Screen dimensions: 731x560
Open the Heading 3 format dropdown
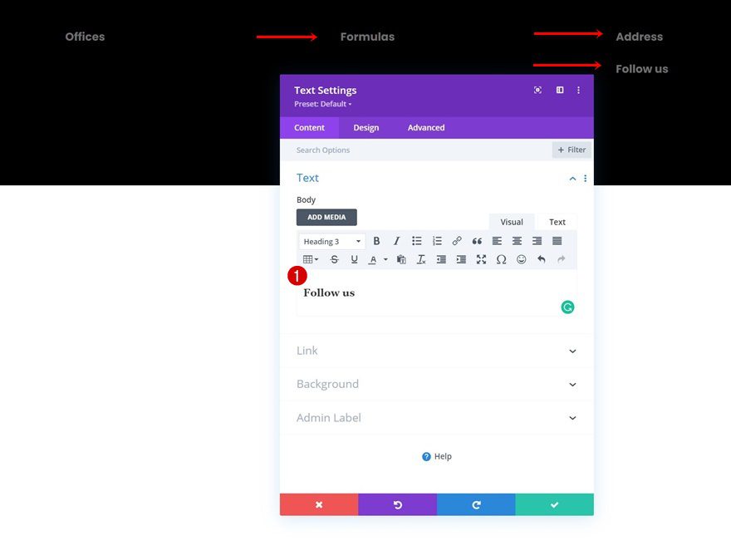tap(331, 242)
